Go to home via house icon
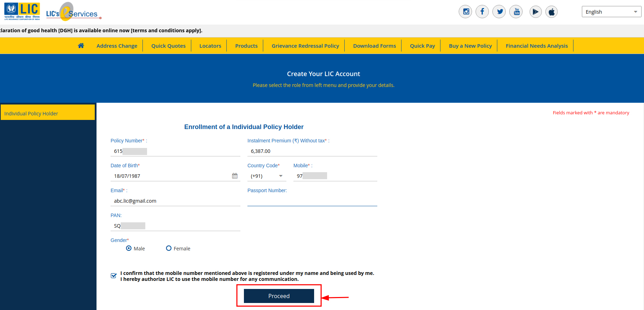 pyautogui.click(x=81, y=46)
